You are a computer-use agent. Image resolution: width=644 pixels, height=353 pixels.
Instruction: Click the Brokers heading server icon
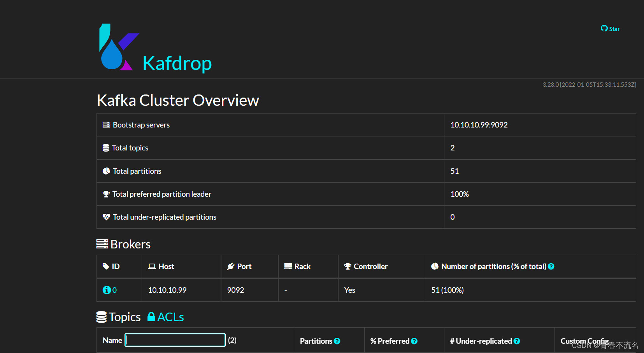tap(102, 244)
